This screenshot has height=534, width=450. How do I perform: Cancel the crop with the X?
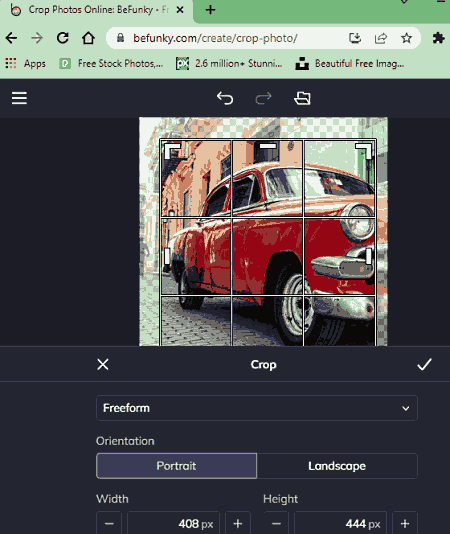click(103, 364)
